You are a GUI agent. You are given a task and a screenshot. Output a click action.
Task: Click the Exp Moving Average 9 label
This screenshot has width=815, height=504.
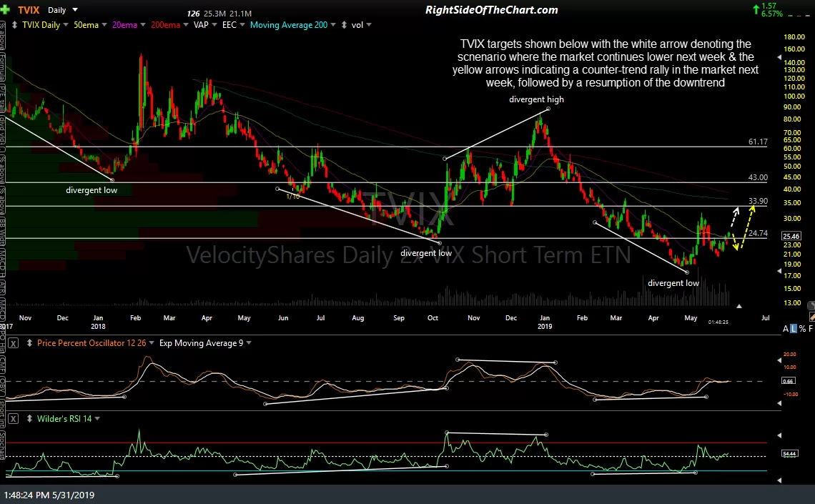[x=201, y=343]
